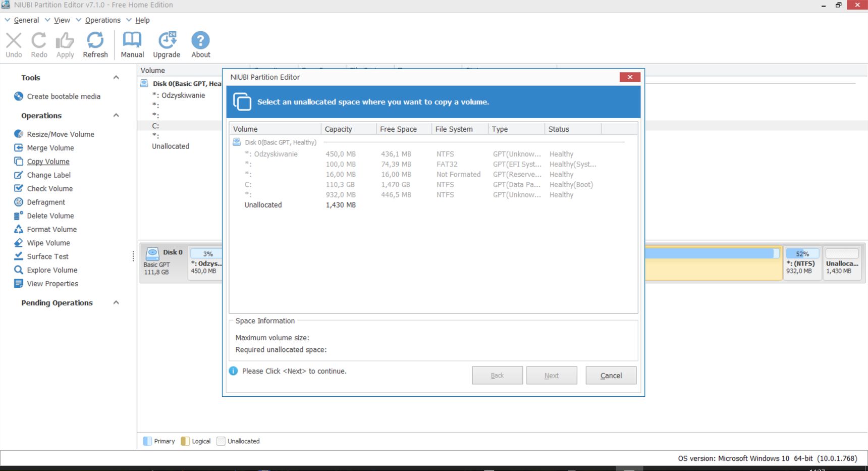Select the FAT32 100,0 MB row in dialog
Viewport: 868px width, 471px height.
(x=433, y=164)
